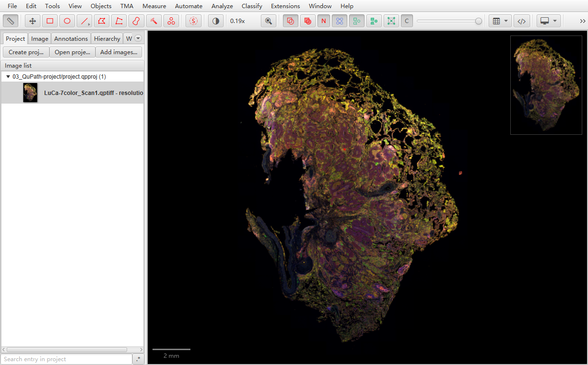Adjust the overlay opacity slider
This screenshot has width=588, height=365.
coord(449,21)
